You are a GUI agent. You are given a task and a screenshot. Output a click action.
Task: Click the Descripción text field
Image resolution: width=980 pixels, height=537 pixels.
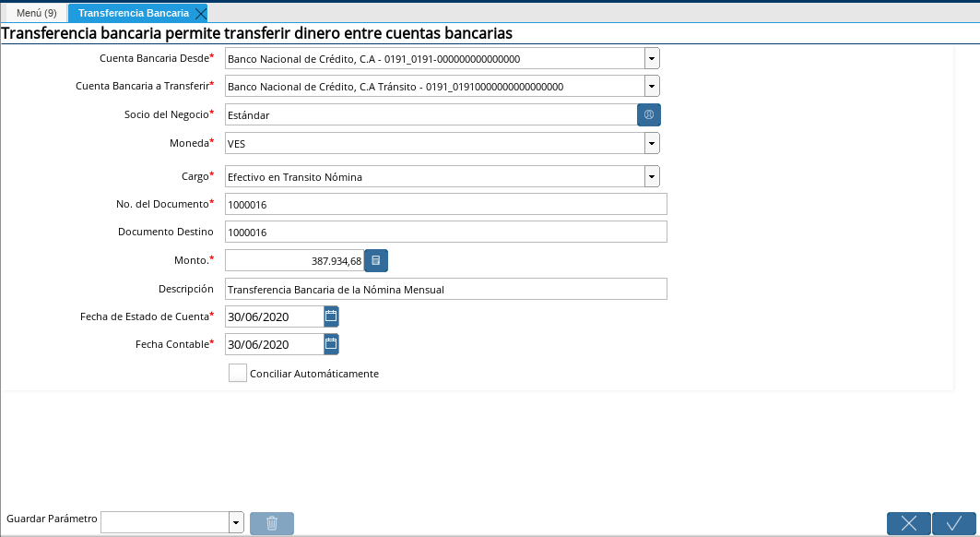tap(446, 288)
